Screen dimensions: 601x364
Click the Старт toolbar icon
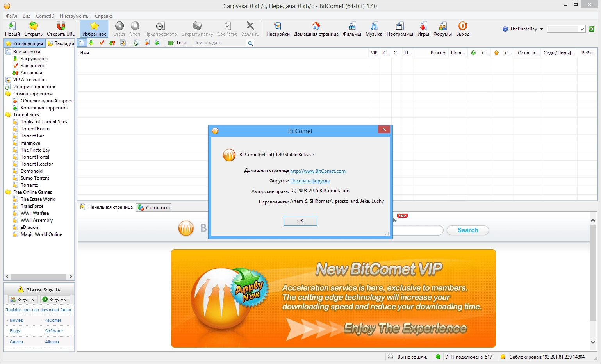point(119,29)
